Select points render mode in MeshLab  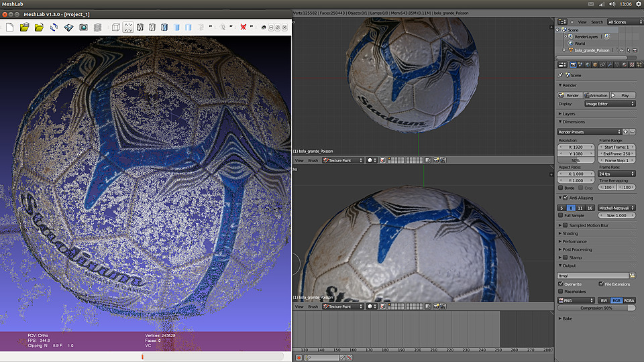click(128, 27)
